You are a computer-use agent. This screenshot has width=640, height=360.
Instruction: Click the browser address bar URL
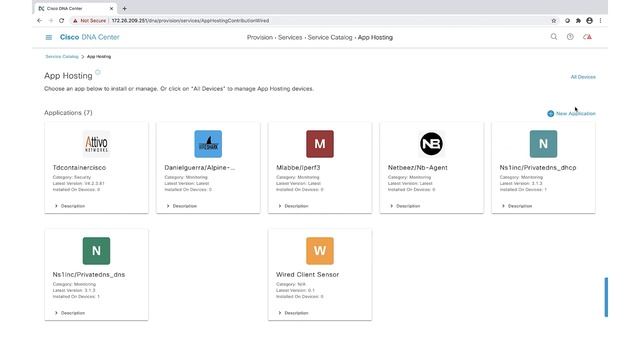tap(190, 20)
